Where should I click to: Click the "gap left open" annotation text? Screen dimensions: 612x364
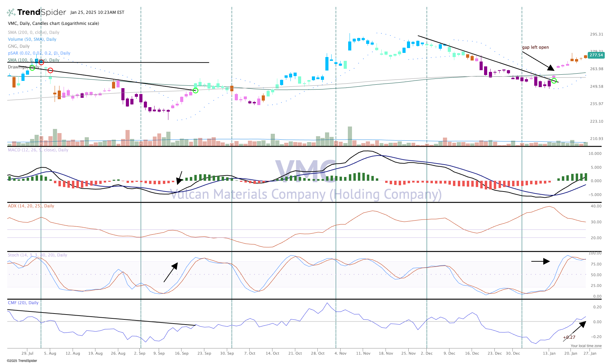coord(535,47)
